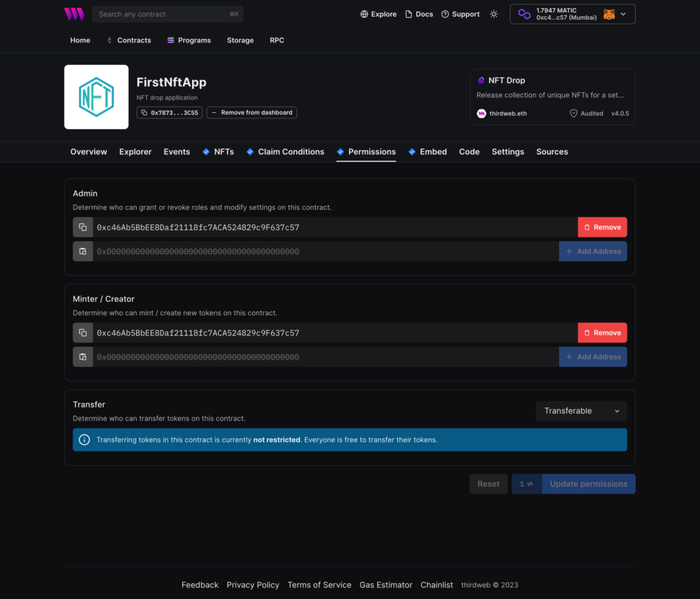The height and width of the screenshot is (599, 700).
Task: Go to Home in navigation
Action: coord(80,40)
